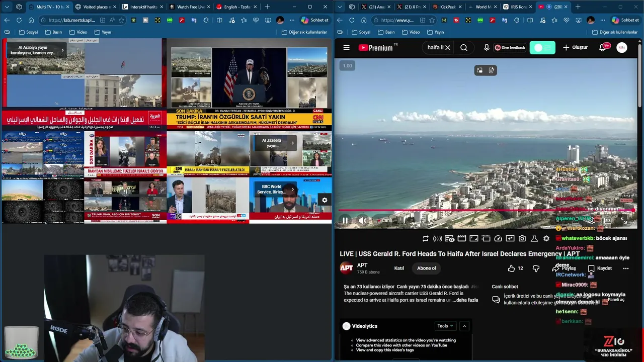This screenshot has width=644, height=362.
Task: Collapse the Videolytics panel chevron
Action: (x=464, y=326)
